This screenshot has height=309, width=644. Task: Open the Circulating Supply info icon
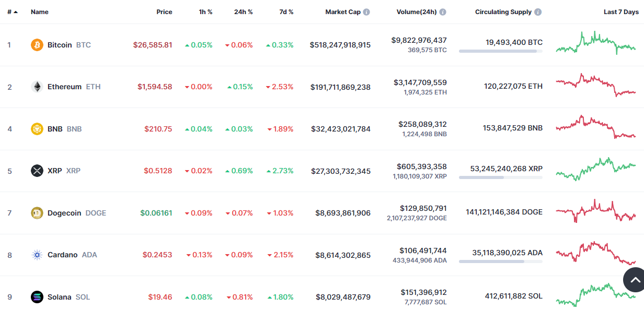[x=538, y=12]
